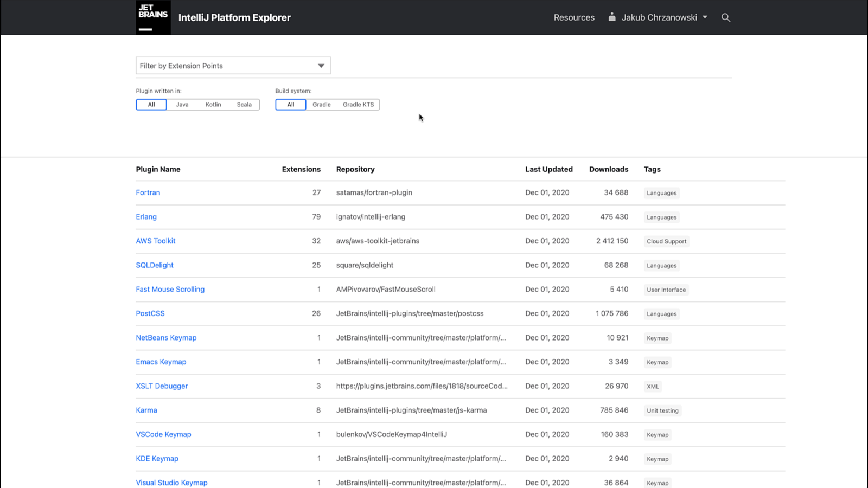This screenshot has height=488, width=868.
Task: Sort by the Last Updated column header
Action: 549,169
